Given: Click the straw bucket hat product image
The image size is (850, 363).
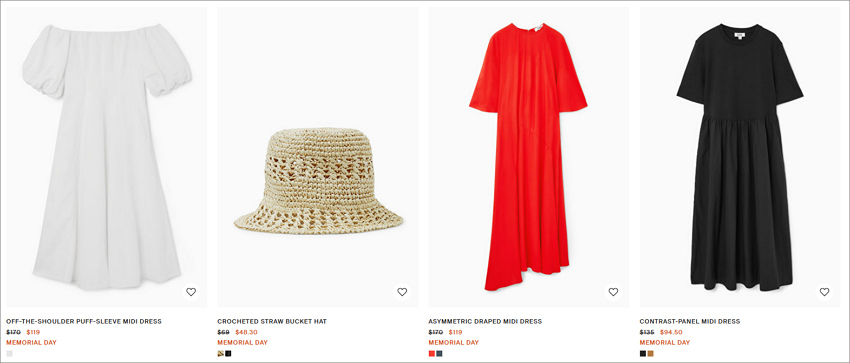Looking at the screenshot, I should [x=318, y=157].
